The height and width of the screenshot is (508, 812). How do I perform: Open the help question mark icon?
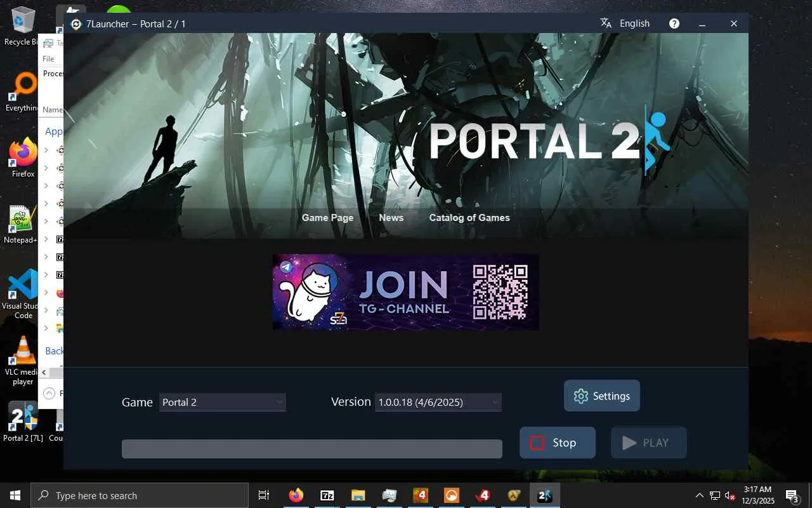[674, 23]
